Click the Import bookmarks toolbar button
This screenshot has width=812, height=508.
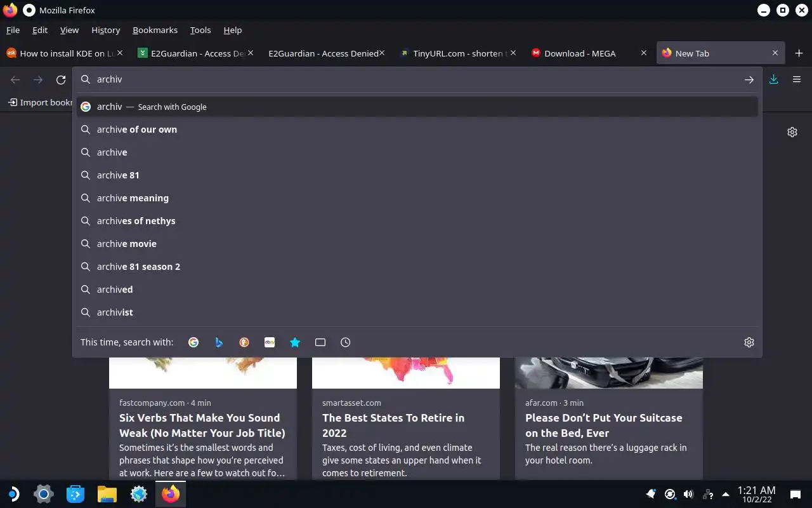tap(40, 102)
